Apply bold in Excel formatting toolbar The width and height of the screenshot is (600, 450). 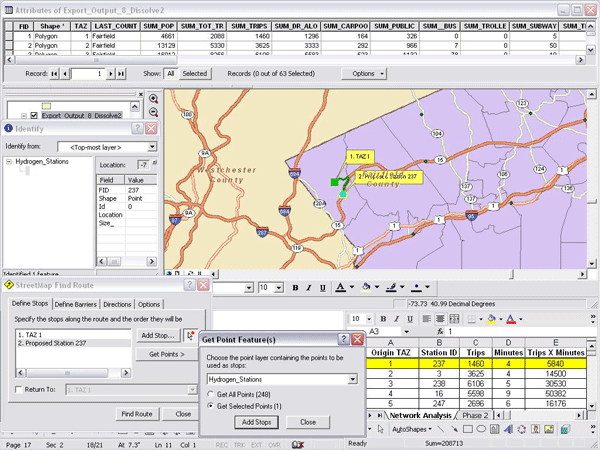pos(383,319)
